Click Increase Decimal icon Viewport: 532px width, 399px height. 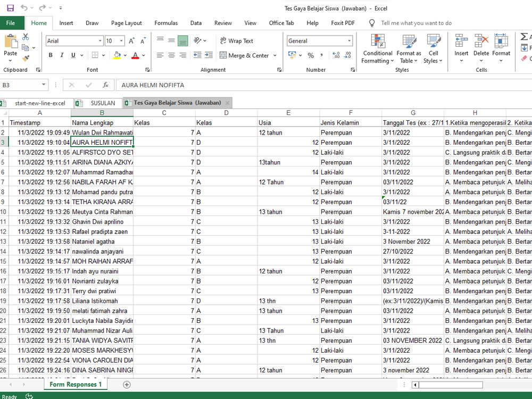tap(336, 55)
